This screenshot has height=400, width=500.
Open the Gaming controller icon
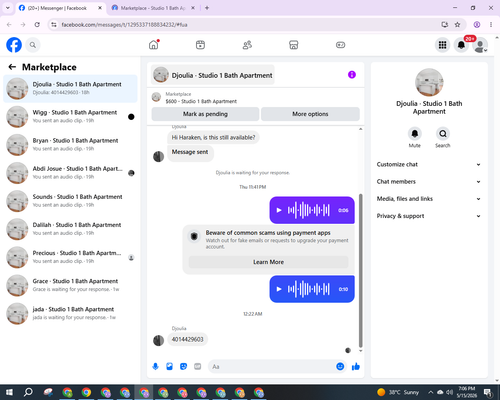tap(340, 45)
